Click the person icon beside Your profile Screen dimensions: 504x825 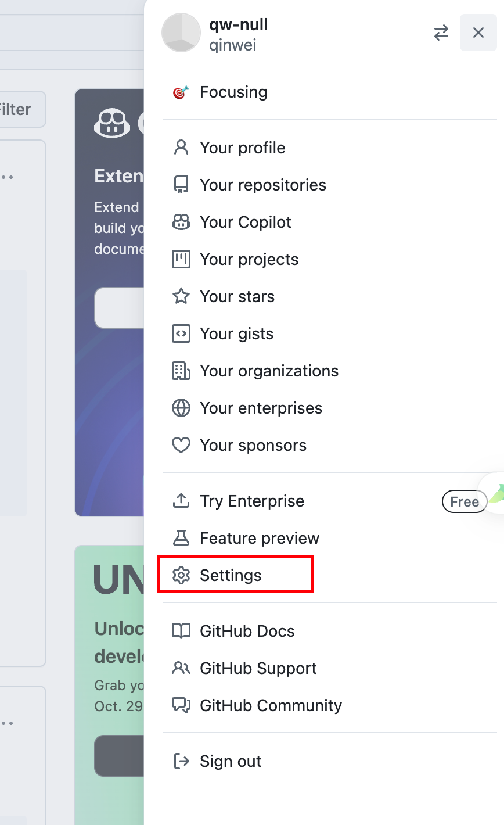[181, 148]
